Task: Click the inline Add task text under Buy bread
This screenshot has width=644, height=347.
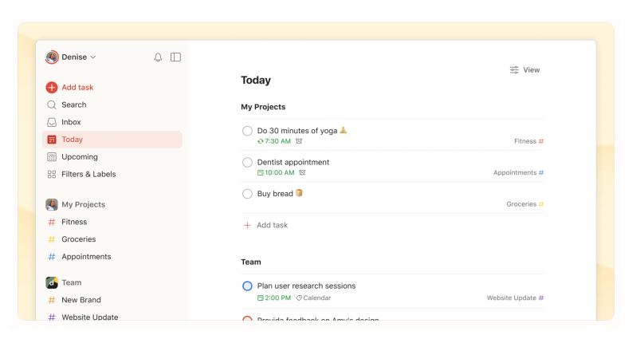Action: [273, 225]
